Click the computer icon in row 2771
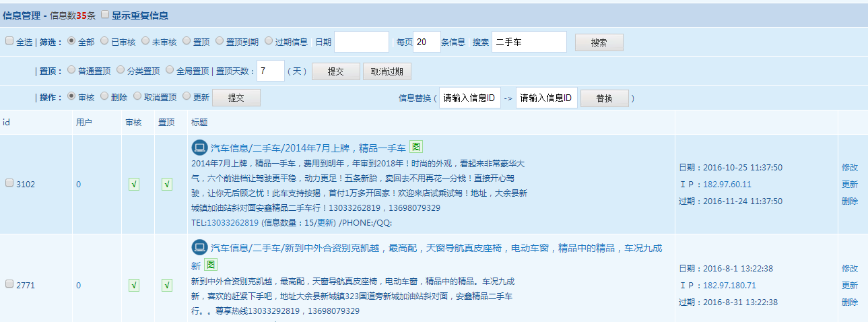This screenshot has height=322, width=868. pyautogui.click(x=199, y=247)
